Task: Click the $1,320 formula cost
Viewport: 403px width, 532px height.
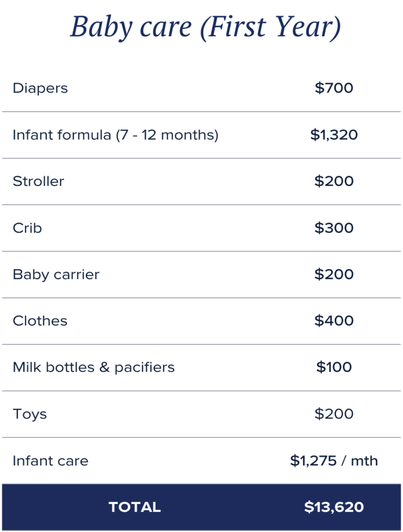Action: coord(334,135)
